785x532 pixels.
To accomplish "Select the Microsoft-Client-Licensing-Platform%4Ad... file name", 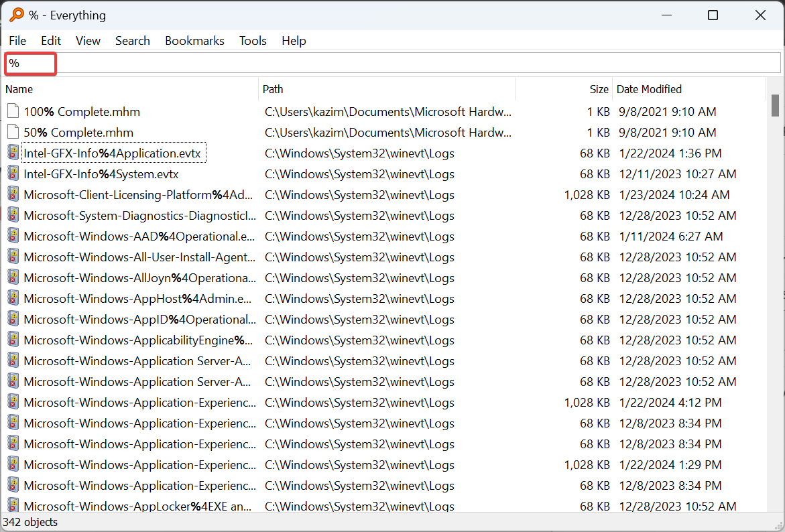I will click(138, 195).
